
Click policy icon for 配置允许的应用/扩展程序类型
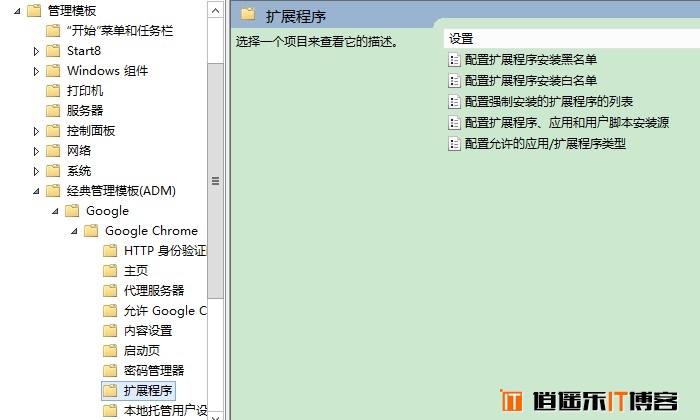(x=454, y=143)
